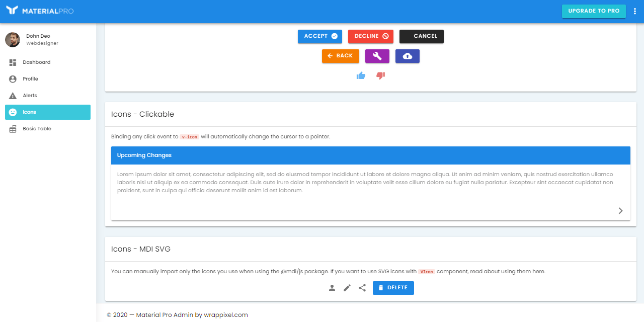The height and width of the screenshot is (322, 644).
Task: Click the BACK button
Action: point(340,56)
